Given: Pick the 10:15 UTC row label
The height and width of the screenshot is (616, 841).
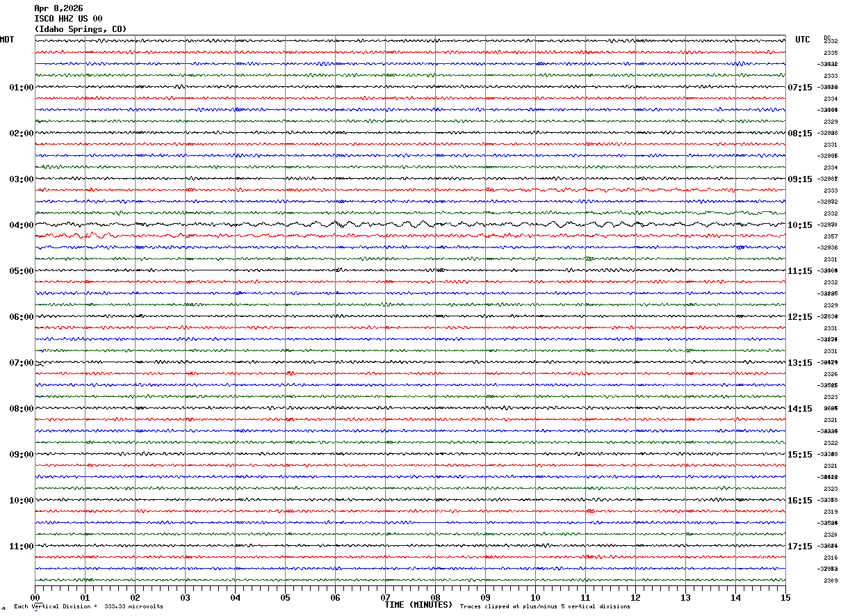Looking at the screenshot, I should pos(800,225).
